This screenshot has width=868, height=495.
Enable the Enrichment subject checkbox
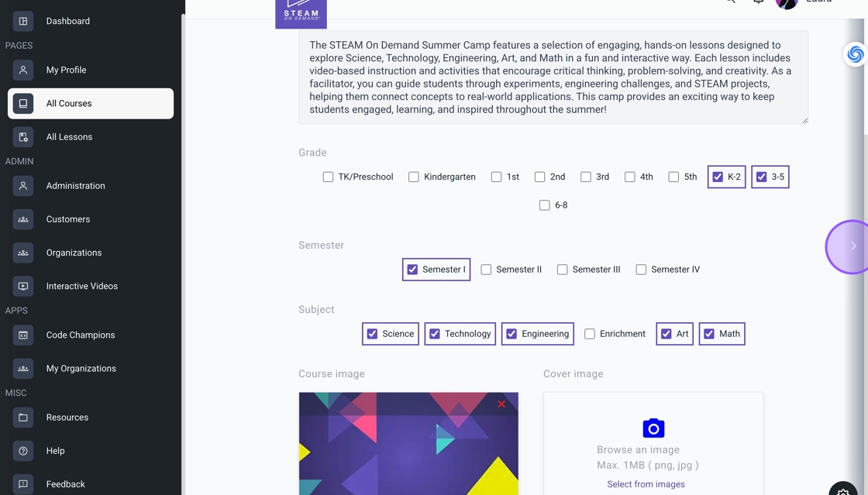[590, 334]
